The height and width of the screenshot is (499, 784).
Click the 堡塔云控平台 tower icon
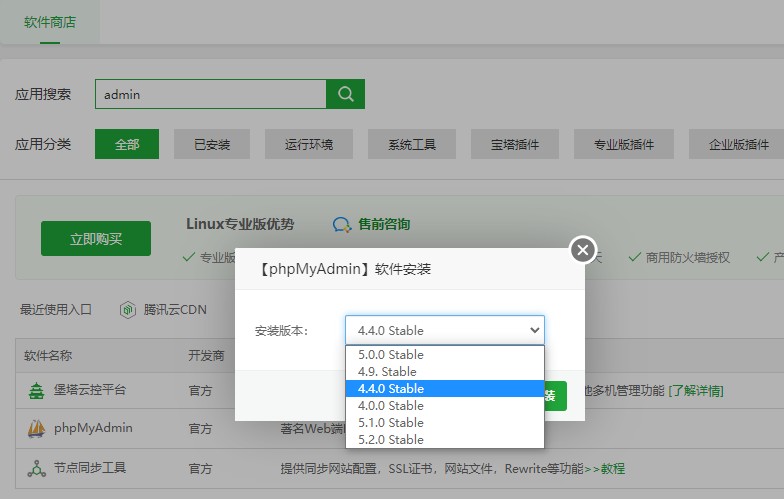(36, 390)
